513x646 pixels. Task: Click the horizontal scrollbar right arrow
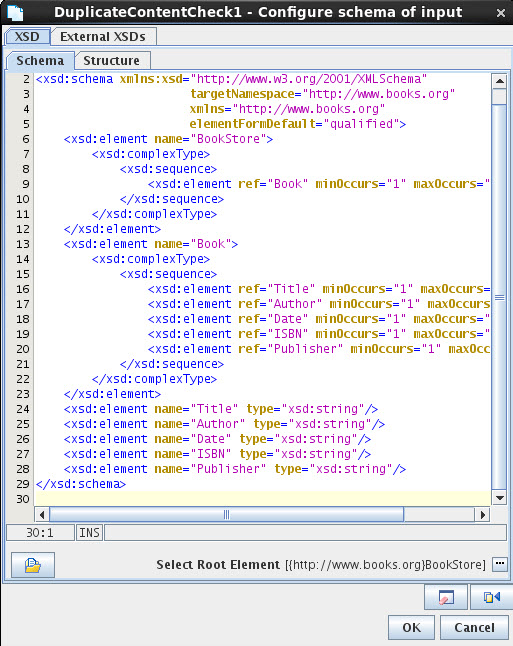click(483, 515)
